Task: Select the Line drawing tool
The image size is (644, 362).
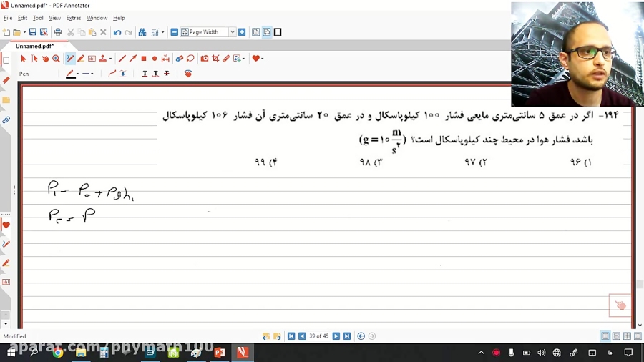Action: 122,59
